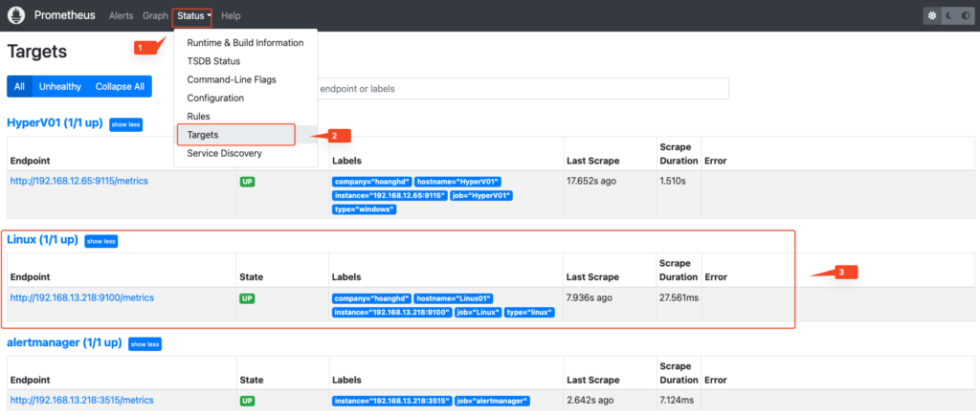Select the light theme sun icon
The width and height of the screenshot is (980, 416).
[x=932, y=15]
